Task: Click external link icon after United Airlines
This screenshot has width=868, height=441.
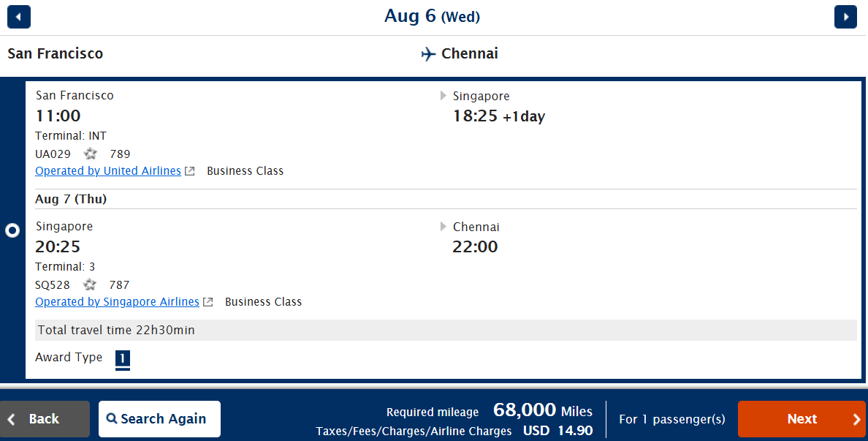Action: [x=189, y=171]
